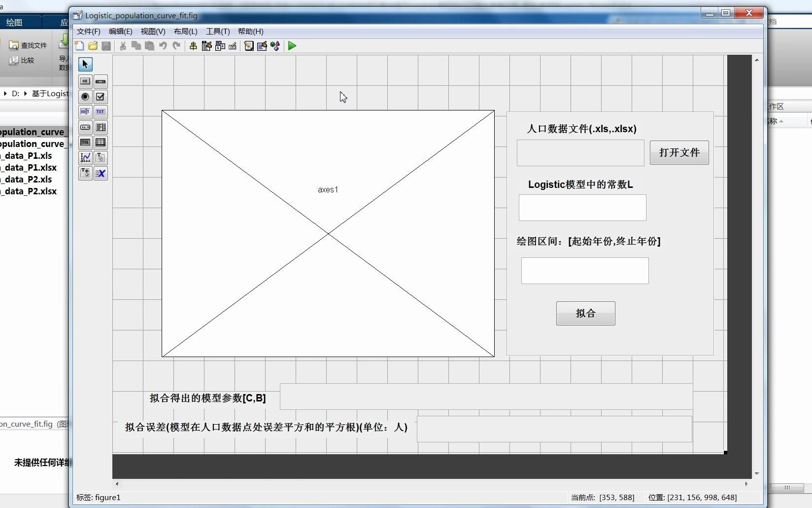Save the figure using the floppy disk icon
Screen dimensions: 812x508
[x=106, y=46]
